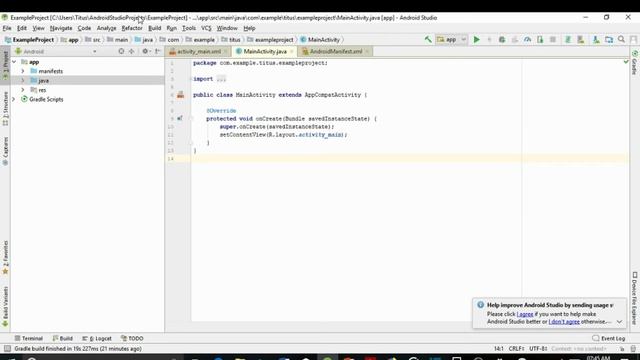The image size is (640, 360).
Task: Run the app with the green play button
Action: [476, 40]
